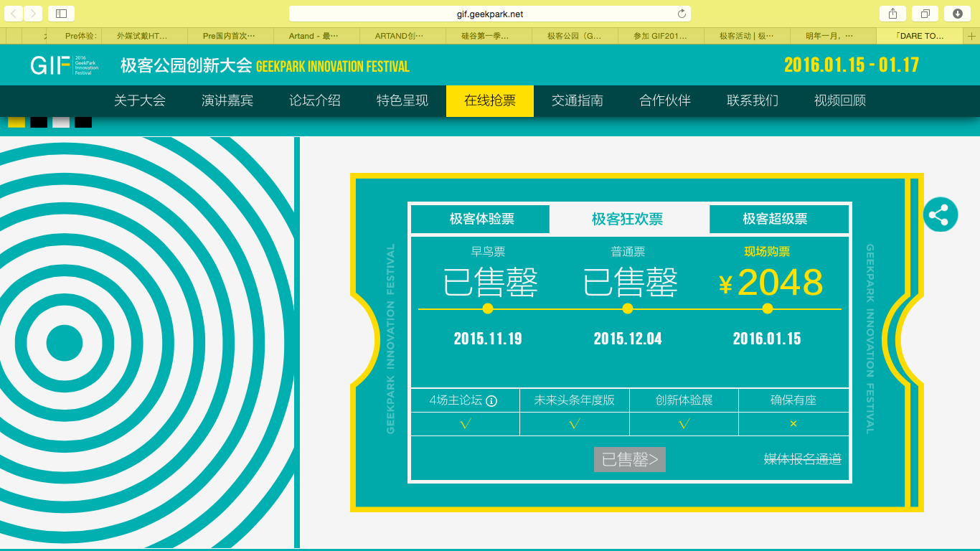Click the 2015.12.04 date
The width and height of the screenshot is (980, 551).
click(628, 339)
